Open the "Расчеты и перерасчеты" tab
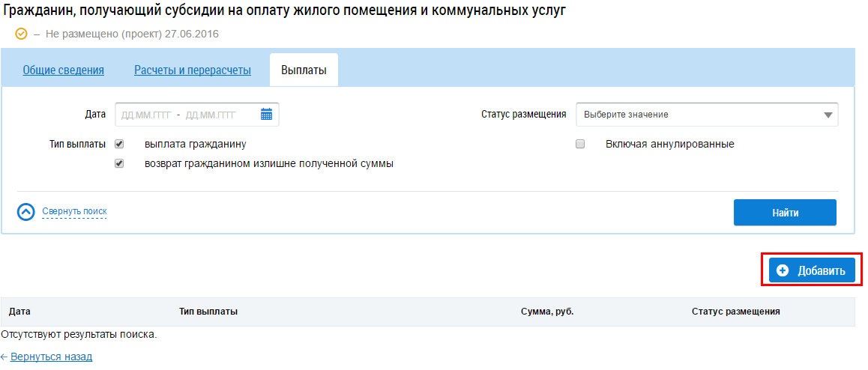Viewport: 868px width, 370px height. pos(192,70)
